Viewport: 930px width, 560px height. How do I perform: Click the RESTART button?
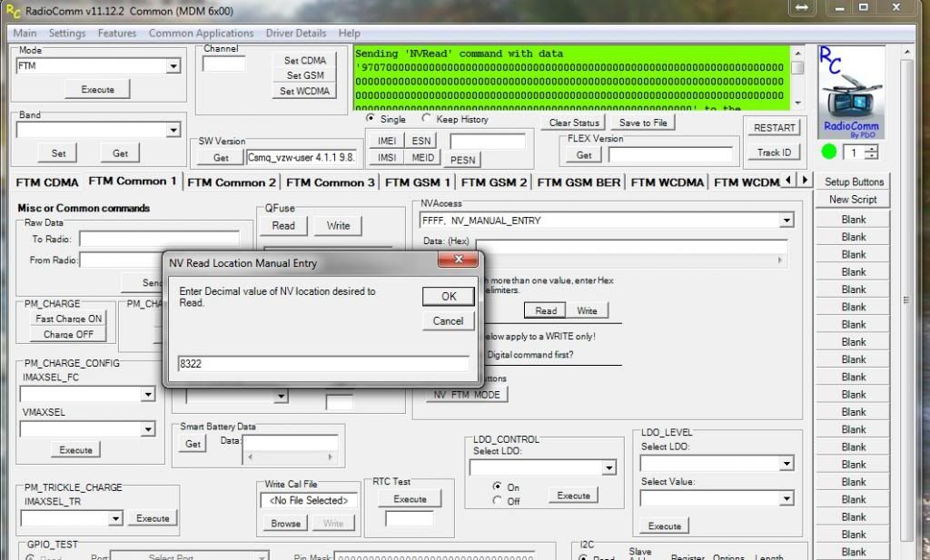774,128
